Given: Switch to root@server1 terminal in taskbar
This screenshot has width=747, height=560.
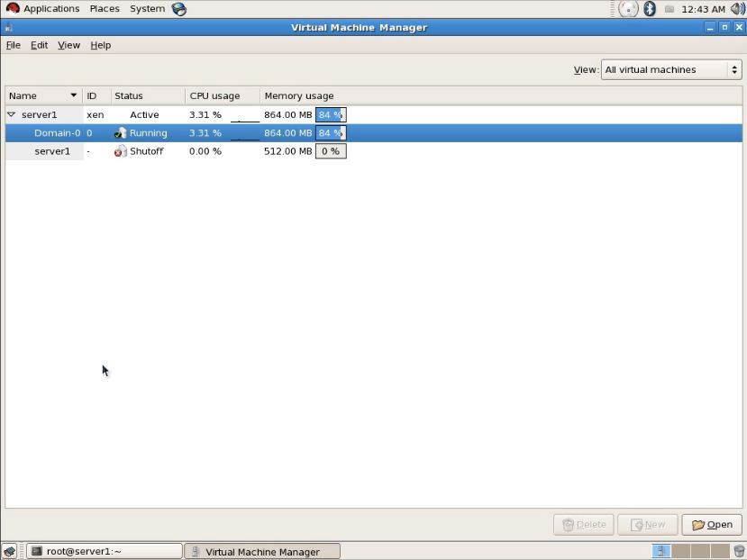Looking at the screenshot, I should click(105, 551).
